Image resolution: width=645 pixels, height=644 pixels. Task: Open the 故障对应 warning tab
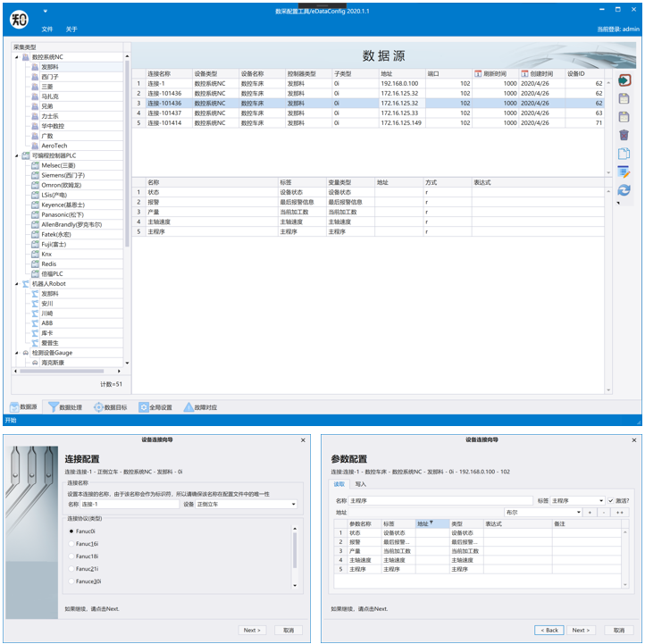pyautogui.click(x=201, y=407)
